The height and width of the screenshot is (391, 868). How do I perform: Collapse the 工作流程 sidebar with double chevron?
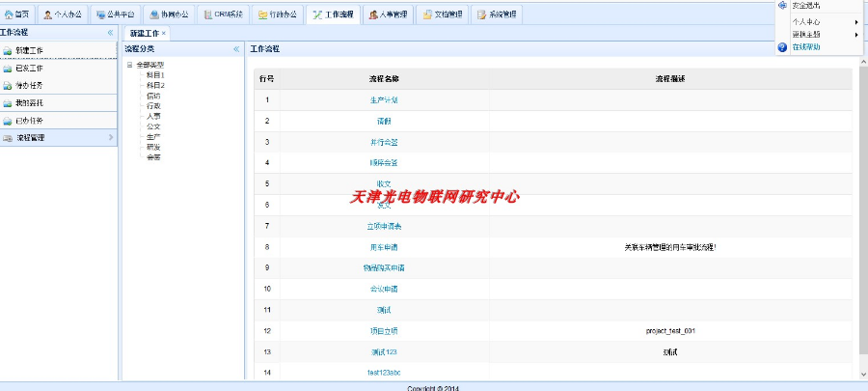pos(110,33)
